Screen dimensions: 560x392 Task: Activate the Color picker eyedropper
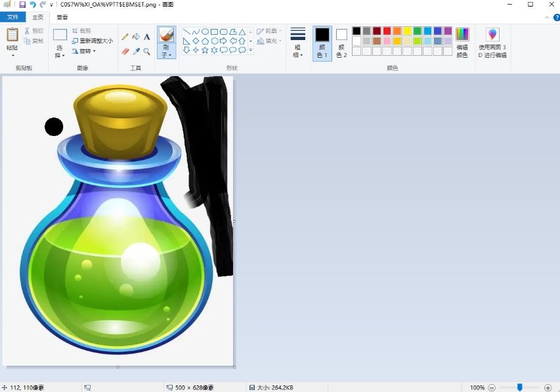(x=136, y=51)
